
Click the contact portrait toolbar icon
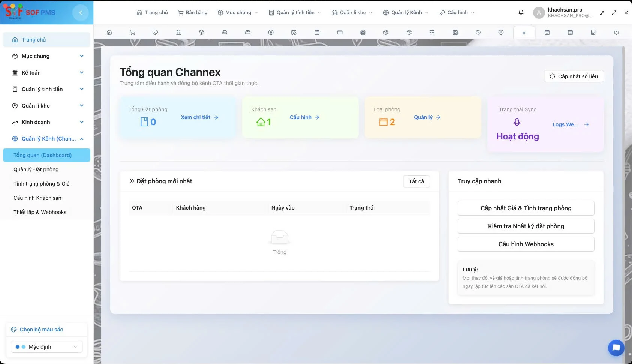click(455, 33)
